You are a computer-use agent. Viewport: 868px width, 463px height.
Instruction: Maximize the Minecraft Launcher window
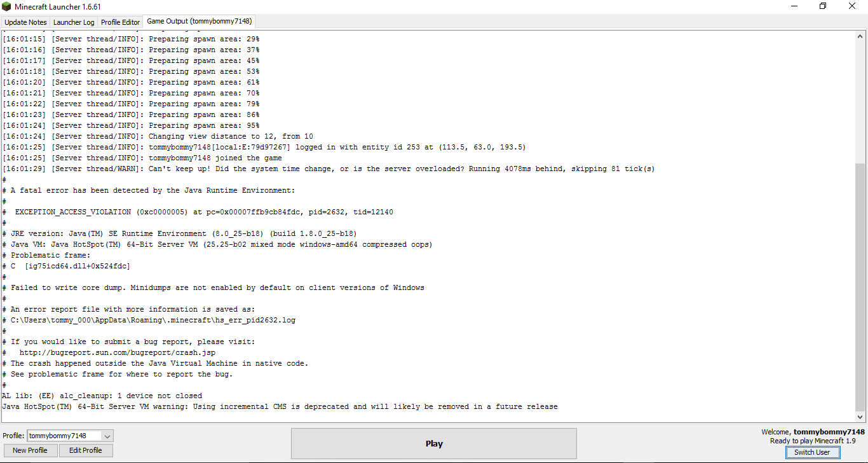pos(823,6)
